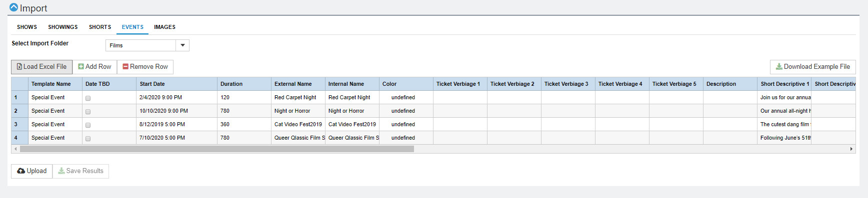Click description cell 'The cutest dang film'

click(784, 124)
